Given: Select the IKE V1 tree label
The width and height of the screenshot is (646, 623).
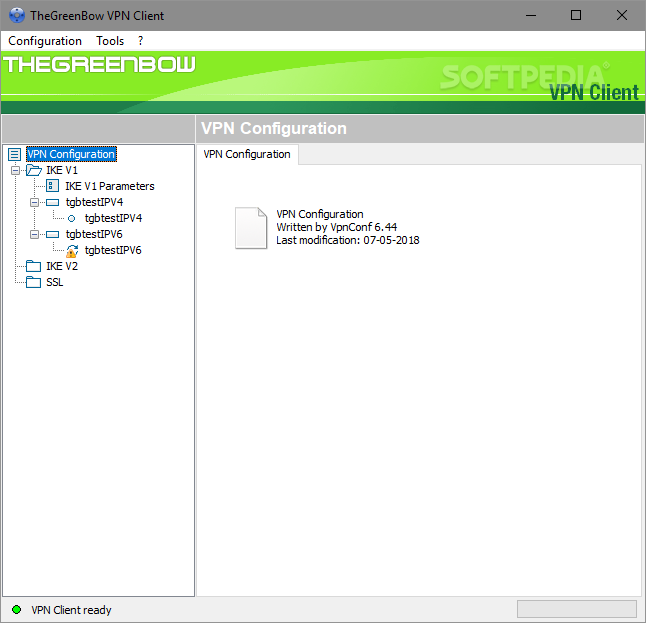Looking at the screenshot, I should 62,170.
